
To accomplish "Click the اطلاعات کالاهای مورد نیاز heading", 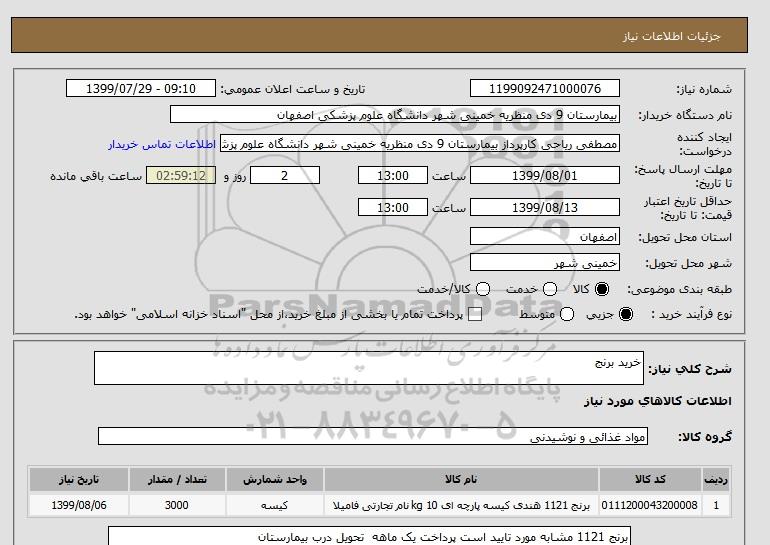I will [658, 401].
